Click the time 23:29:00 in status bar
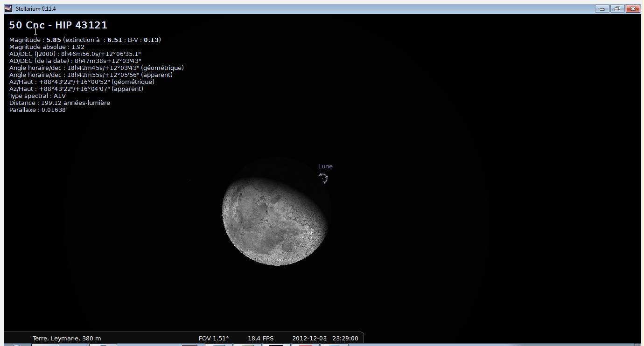644x346 pixels. point(345,339)
